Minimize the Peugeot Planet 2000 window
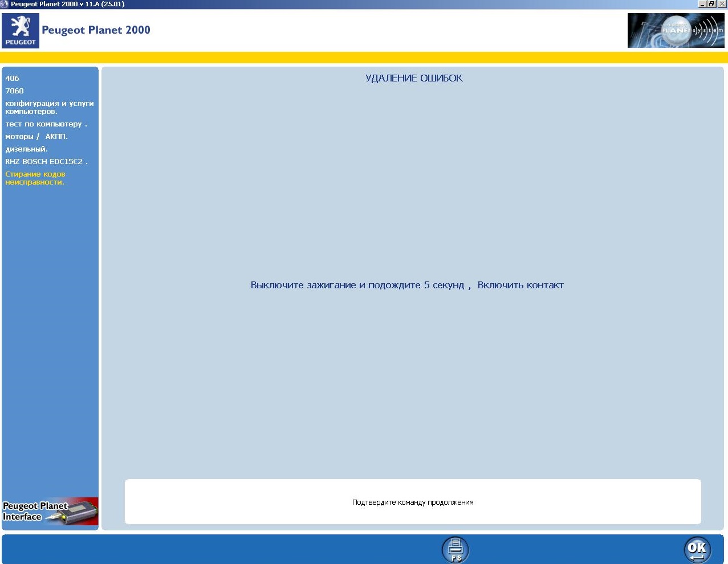Screen dimensions: 728x564 (x=702, y=4)
